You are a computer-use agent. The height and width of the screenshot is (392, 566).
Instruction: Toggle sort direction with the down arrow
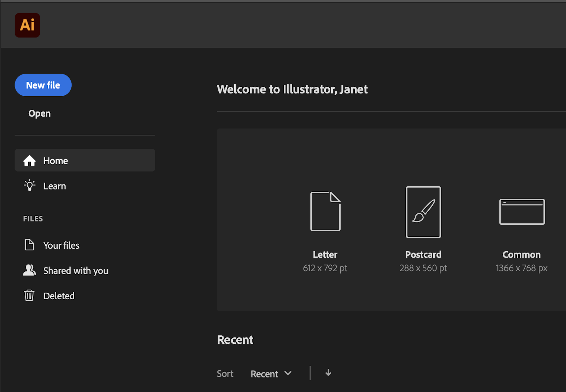(328, 373)
